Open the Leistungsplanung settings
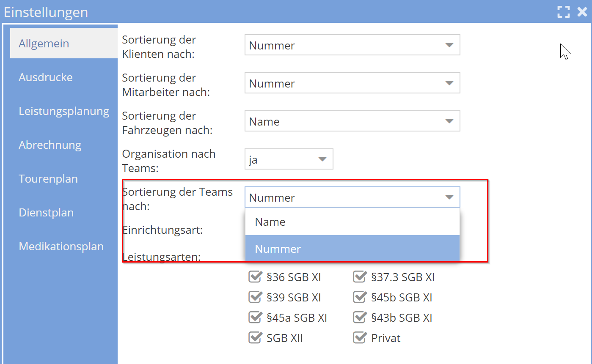This screenshot has height=364, width=592. coord(64,111)
